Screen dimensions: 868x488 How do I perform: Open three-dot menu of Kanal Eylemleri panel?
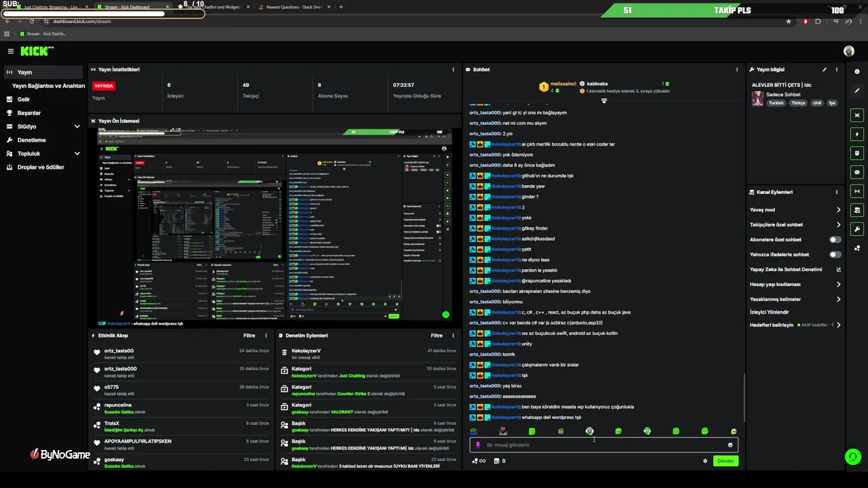click(x=837, y=192)
